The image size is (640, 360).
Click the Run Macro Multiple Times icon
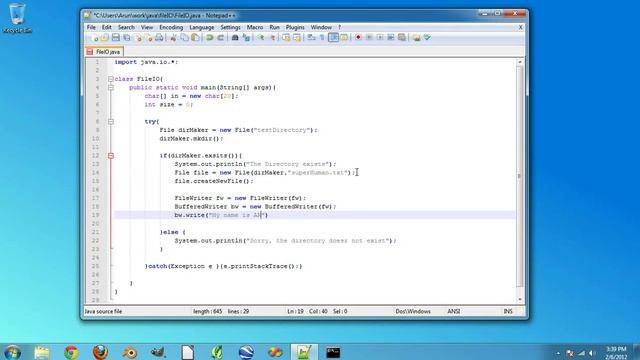[391, 38]
